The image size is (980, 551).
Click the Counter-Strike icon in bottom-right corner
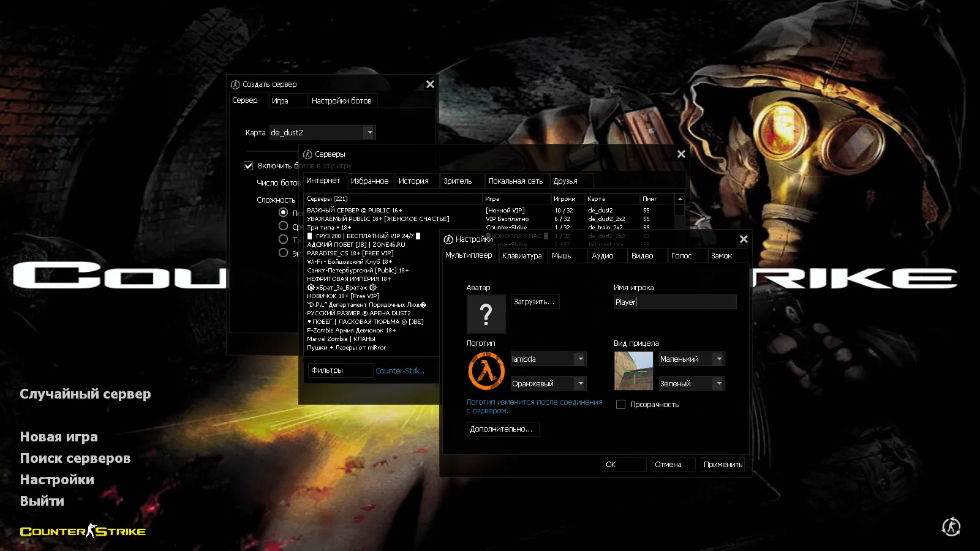click(951, 527)
